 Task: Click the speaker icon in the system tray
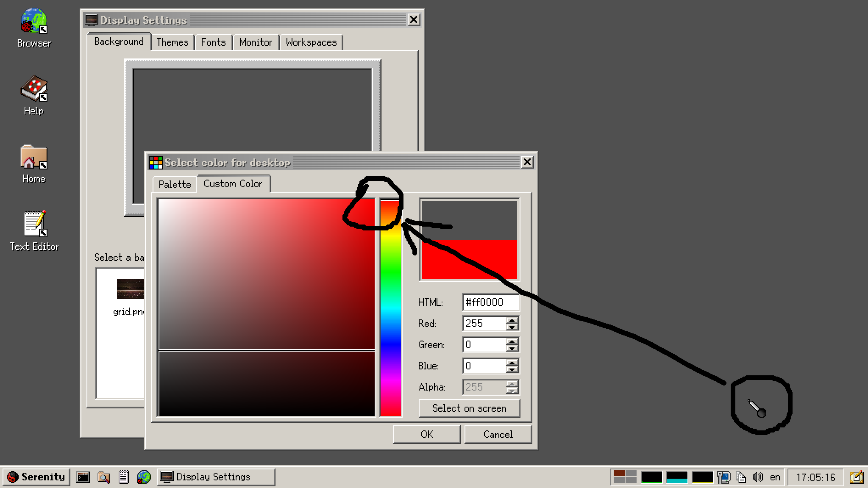(x=758, y=477)
